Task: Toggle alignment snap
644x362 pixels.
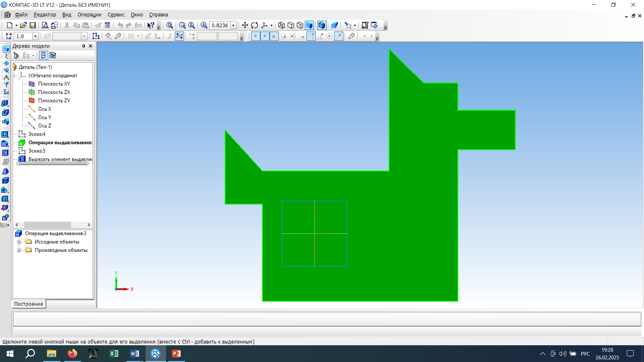Action: pyautogui.click(x=311, y=36)
